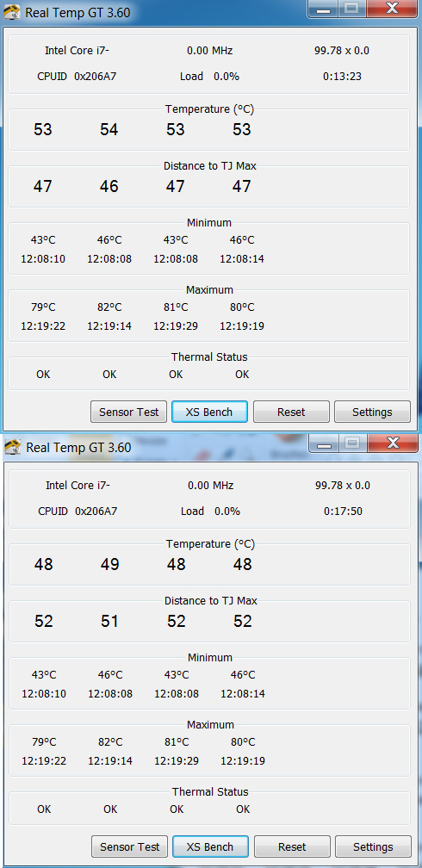
Task: Click maximum 82°C in the upper window
Action: (109, 307)
